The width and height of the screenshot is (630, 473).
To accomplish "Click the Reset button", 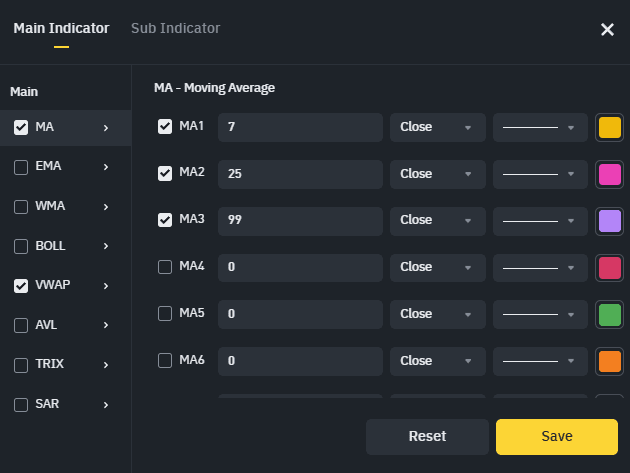I will 427,436.
